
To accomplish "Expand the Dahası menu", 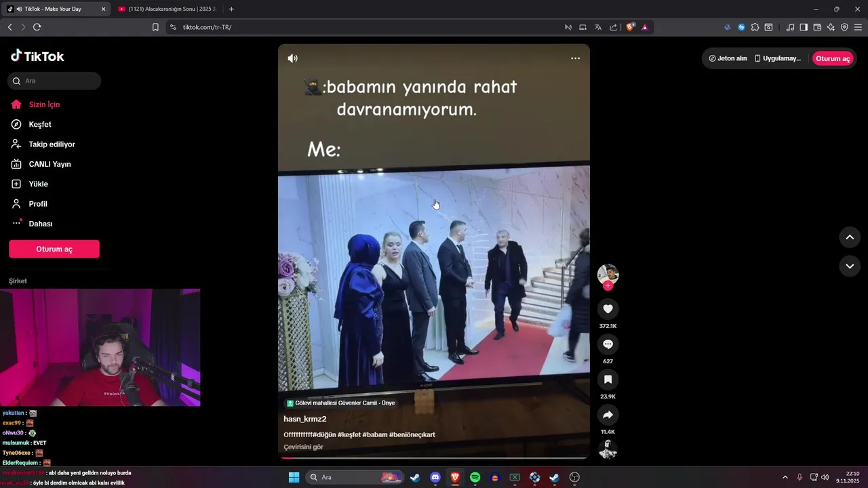I will pyautogui.click(x=40, y=224).
